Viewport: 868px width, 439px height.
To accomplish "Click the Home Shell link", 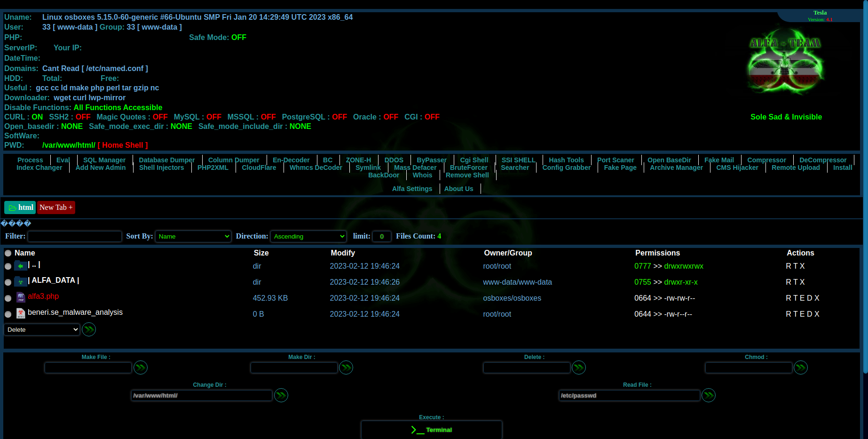I will pyautogui.click(x=123, y=145).
